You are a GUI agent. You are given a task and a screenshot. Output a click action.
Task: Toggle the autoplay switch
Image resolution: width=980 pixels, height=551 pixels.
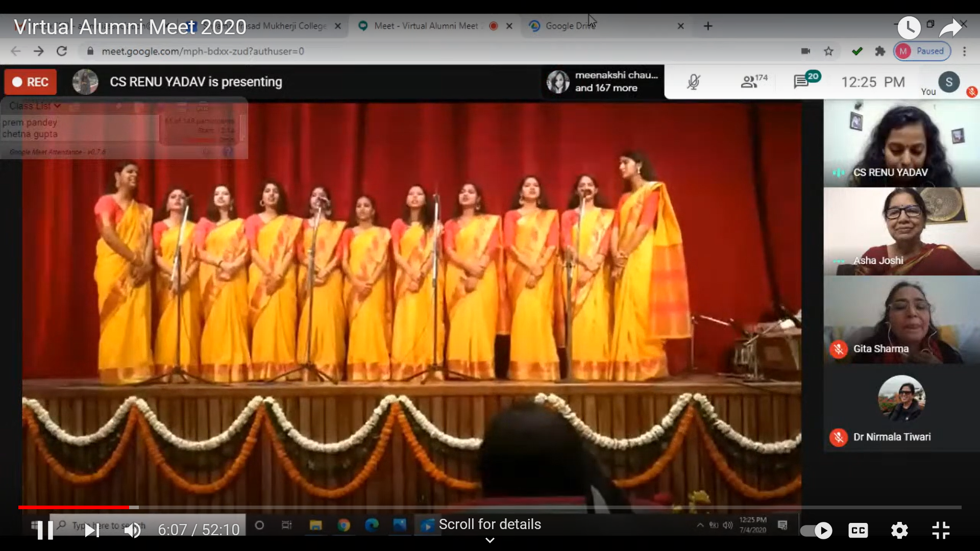[x=816, y=531]
